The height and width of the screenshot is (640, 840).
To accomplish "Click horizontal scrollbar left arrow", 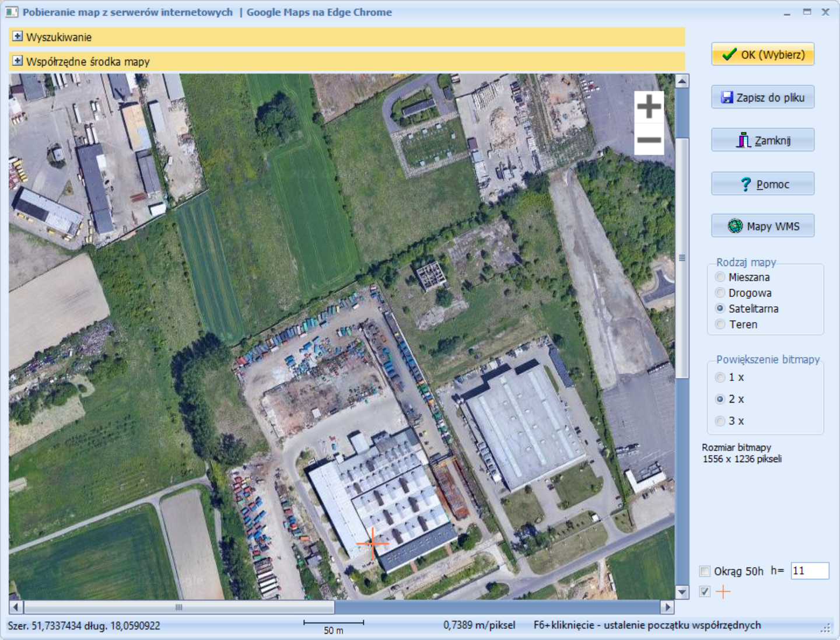I will (x=16, y=607).
